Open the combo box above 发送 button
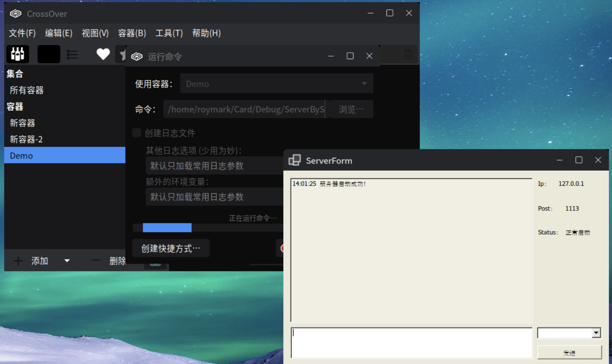The width and height of the screenshot is (612, 364). pyautogui.click(x=596, y=333)
